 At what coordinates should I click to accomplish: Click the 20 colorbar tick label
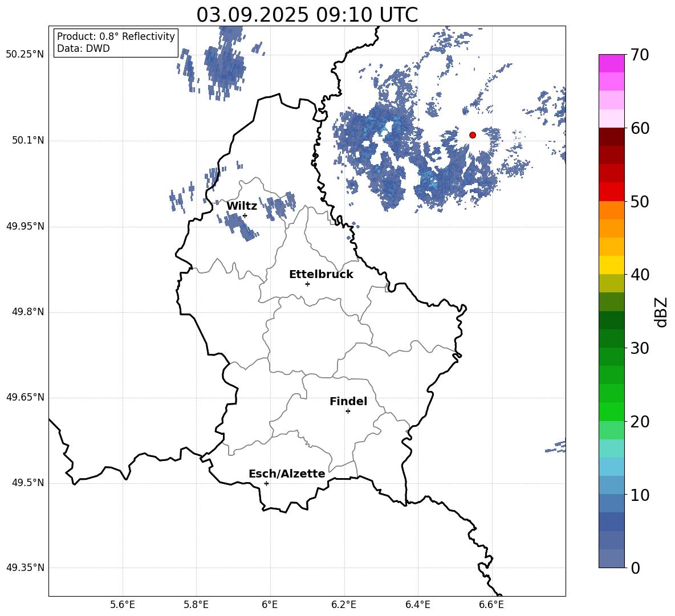(640, 422)
